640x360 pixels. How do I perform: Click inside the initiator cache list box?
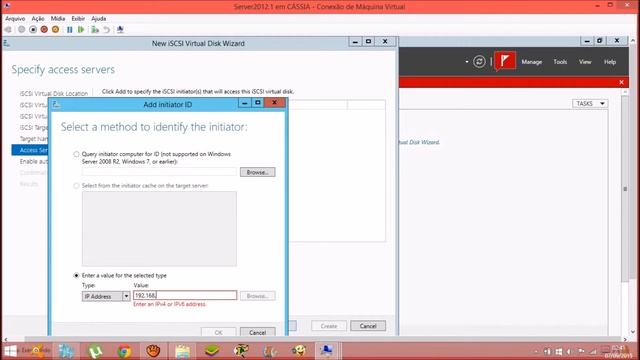159,229
